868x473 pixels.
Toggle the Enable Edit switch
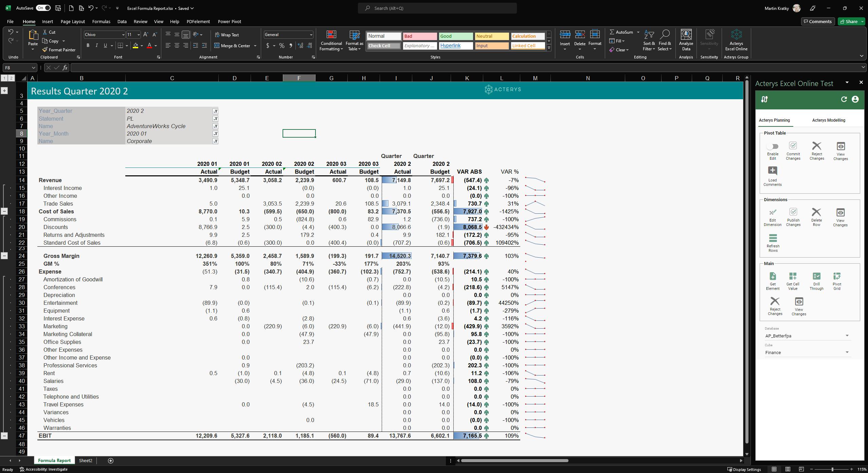pyautogui.click(x=772, y=147)
